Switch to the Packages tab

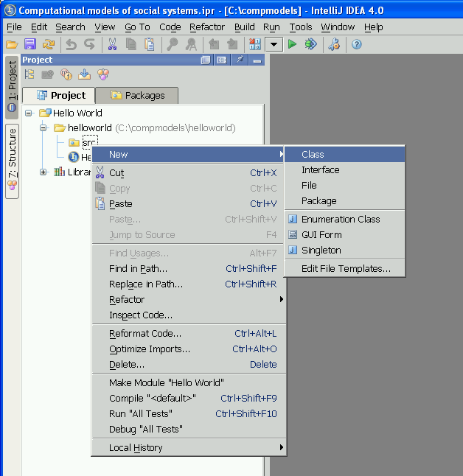[137, 95]
